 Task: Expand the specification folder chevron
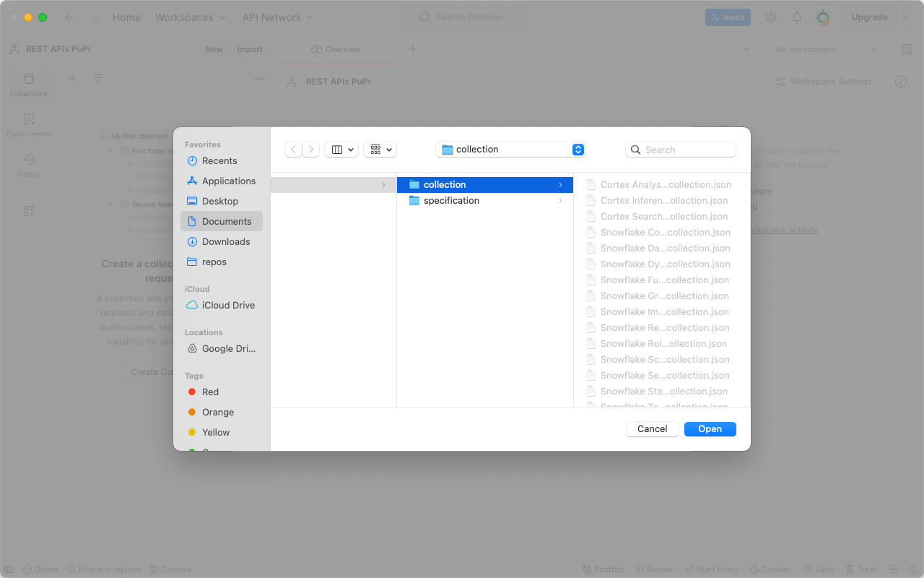560,201
